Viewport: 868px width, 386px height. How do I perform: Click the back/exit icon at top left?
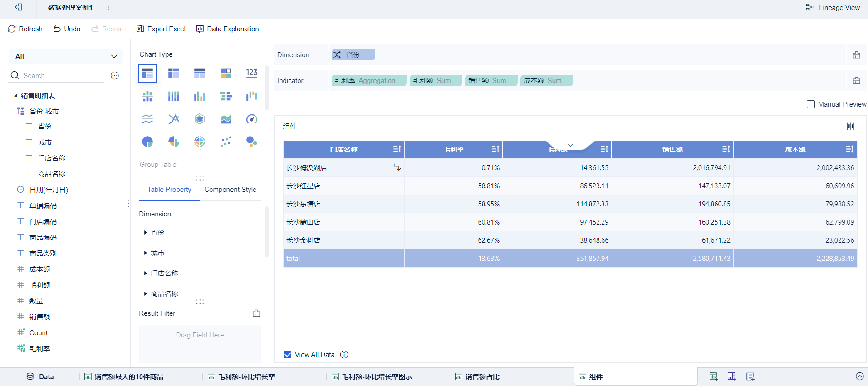point(18,7)
